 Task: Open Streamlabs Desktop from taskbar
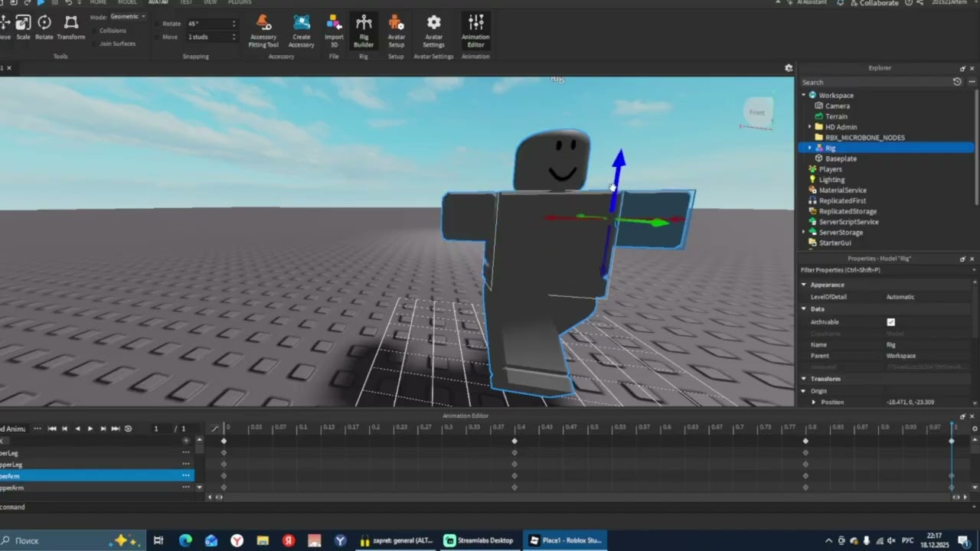(x=479, y=540)
